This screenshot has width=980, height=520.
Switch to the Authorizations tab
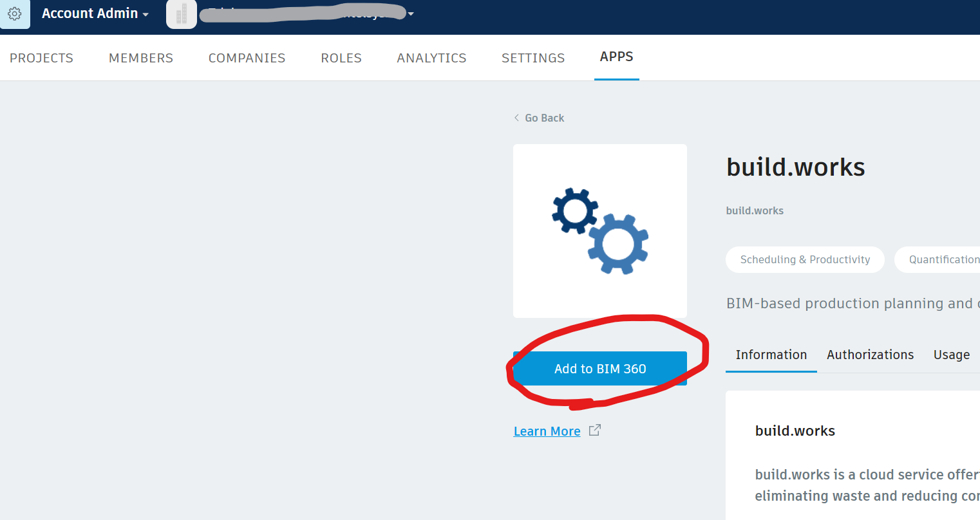point(870,355)
